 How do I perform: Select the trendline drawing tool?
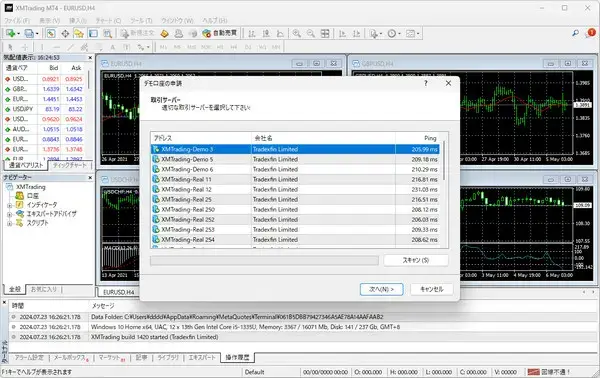click(x=70, y=47)
